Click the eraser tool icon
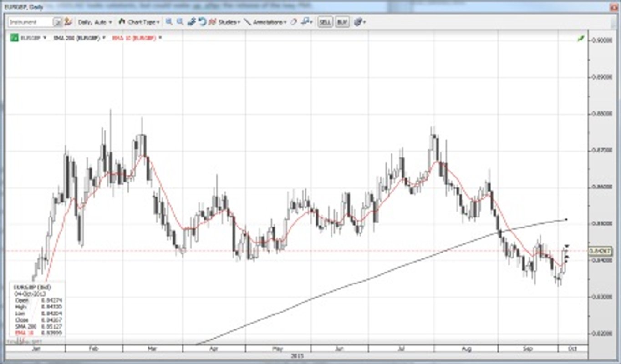The height and width of the screenshot is (364, 621). [x=294, y=21]
